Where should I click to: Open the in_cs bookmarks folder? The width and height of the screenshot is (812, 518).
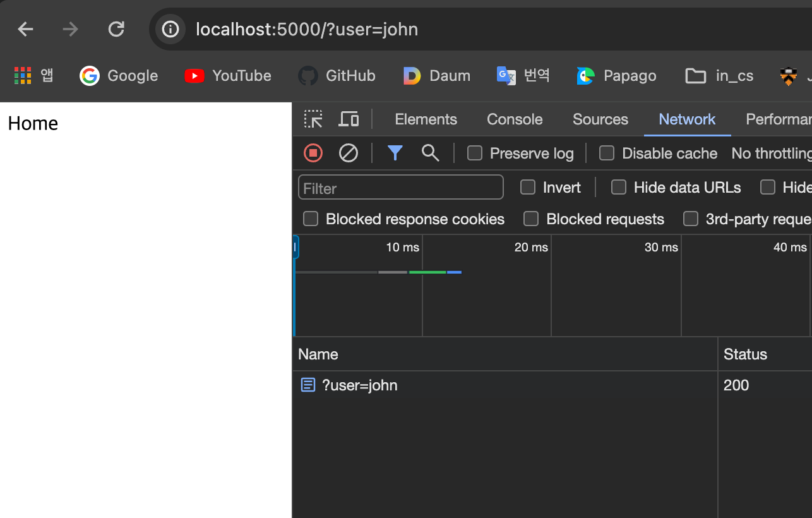coord(719,76)
